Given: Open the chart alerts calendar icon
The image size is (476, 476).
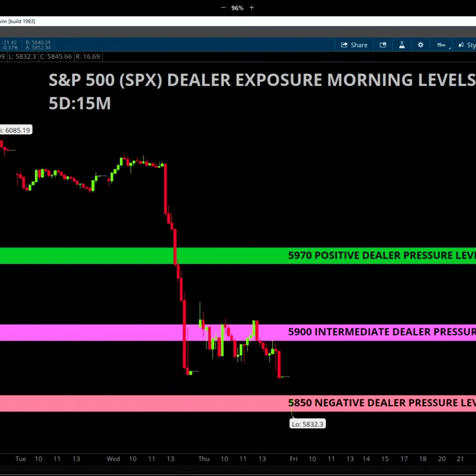Looking at the screenshot, I should tap(383, 45).
